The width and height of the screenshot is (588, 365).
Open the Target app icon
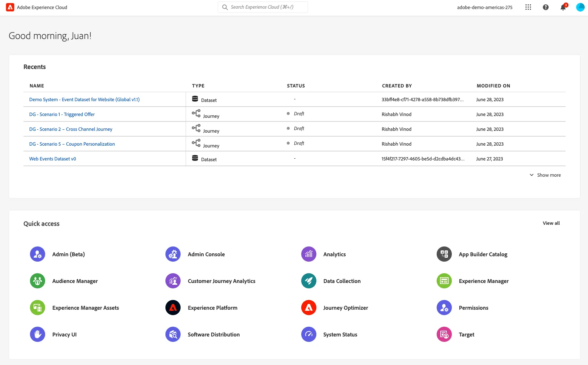pyautogui.click(x=444, y=334)
